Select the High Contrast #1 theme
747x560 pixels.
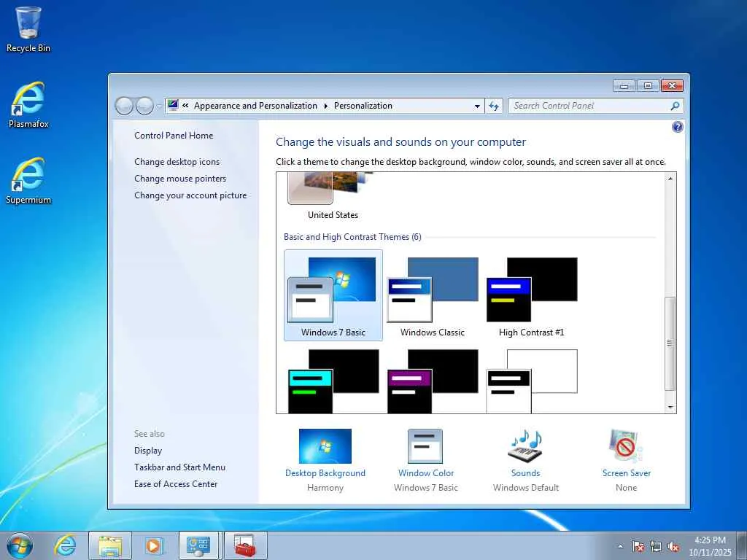(x=531, y=295)
